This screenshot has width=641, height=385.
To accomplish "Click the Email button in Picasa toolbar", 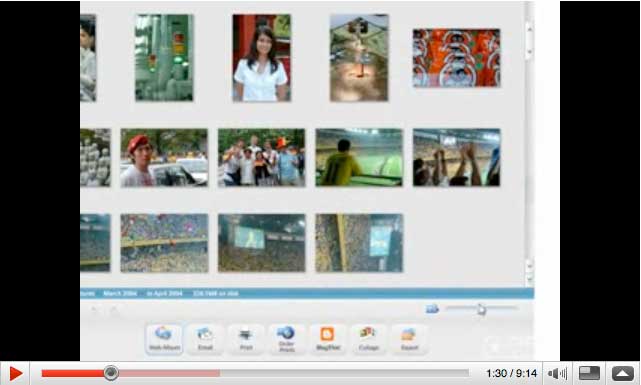I will point(205,339).
